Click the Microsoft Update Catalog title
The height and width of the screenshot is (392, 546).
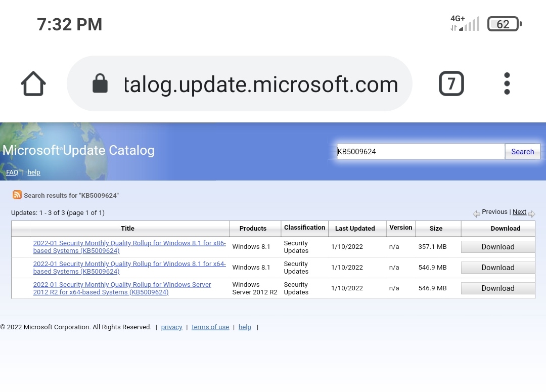tap(78, 150)
